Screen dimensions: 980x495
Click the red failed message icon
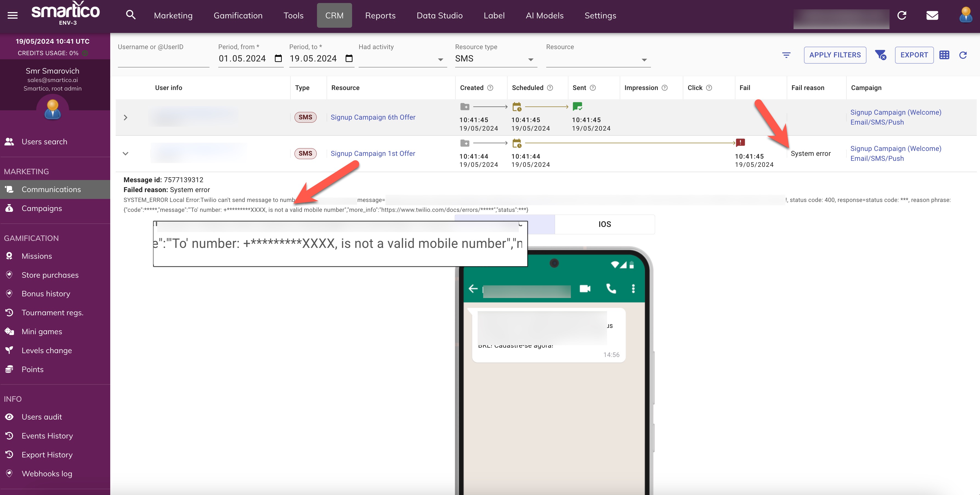[740, 143]
